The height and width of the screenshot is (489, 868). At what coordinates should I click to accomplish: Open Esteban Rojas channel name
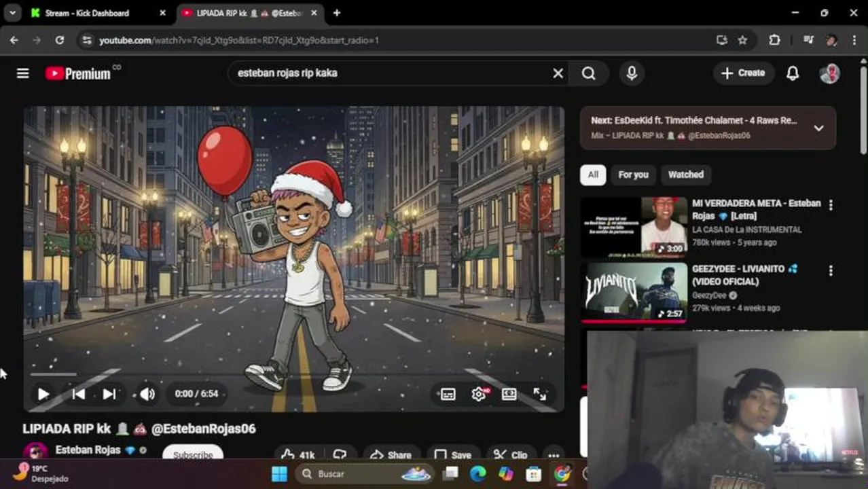pos(88,450)
